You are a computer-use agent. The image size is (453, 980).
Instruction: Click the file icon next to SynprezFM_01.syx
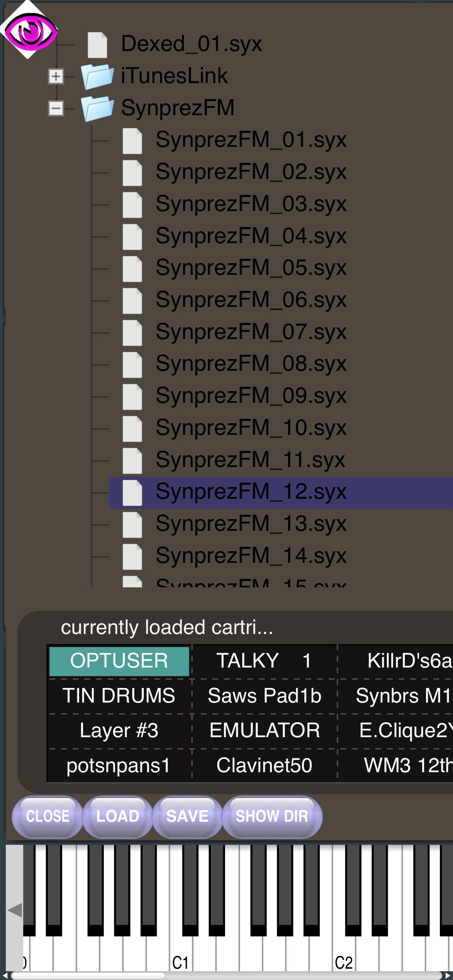(x=132, y=140)
